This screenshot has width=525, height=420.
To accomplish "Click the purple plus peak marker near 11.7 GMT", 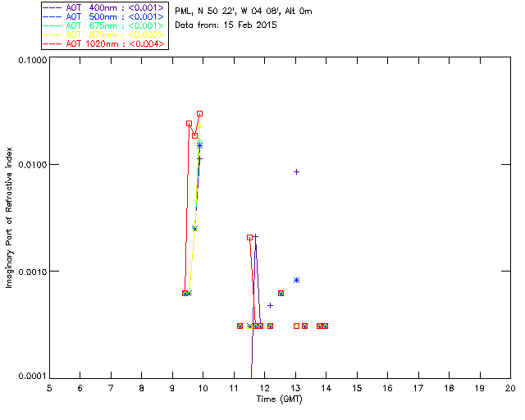I will (x=255, y=237).
